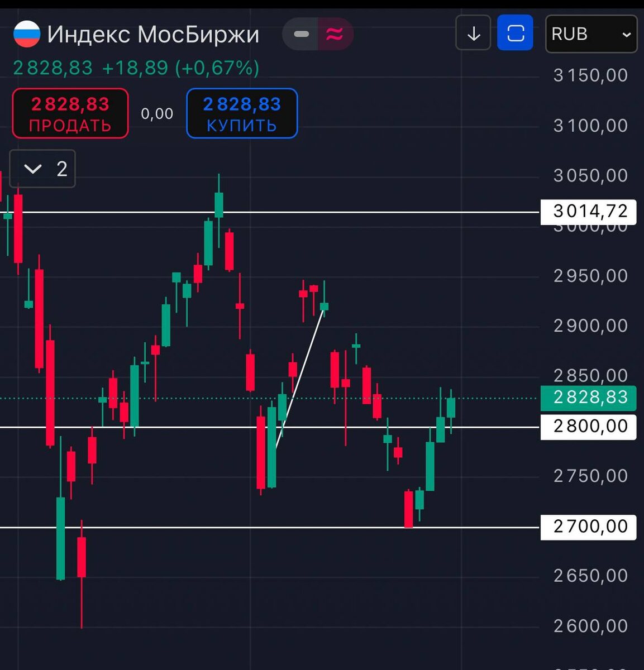Click the 3150,00 price scale value
Viewport: 644px width, 670px height.
pos(591,75)
